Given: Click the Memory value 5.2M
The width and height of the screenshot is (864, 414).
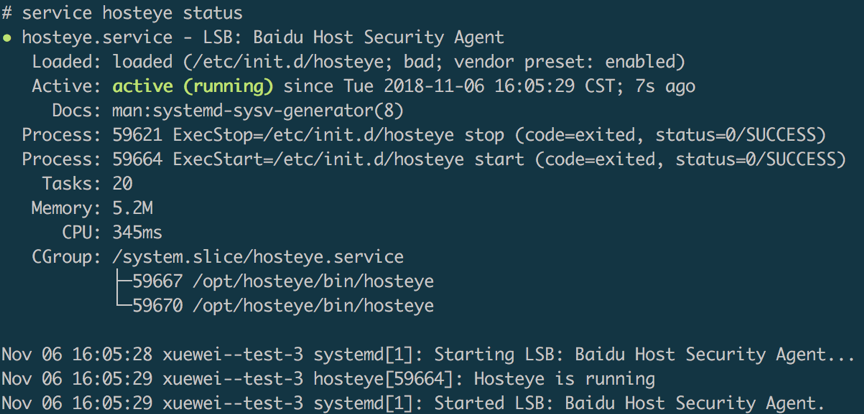Looking at the screenshot, I should (x=132, y=208).
